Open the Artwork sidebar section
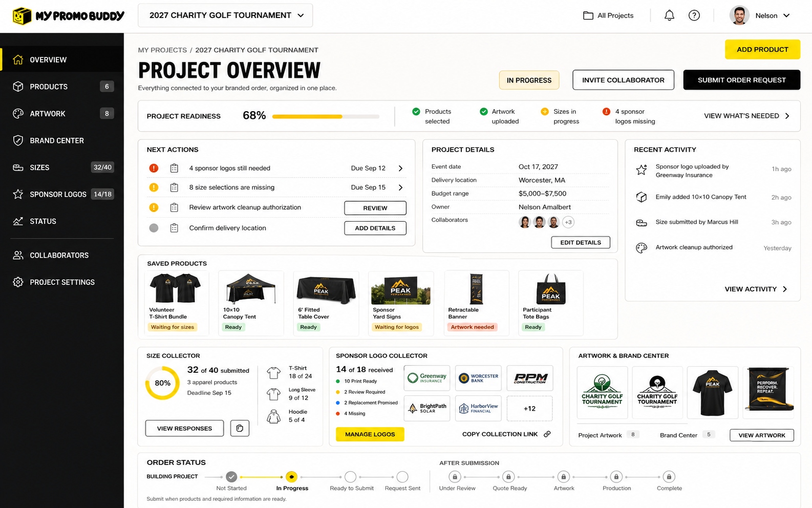This screenshot has height=508, width=812. 62,114
